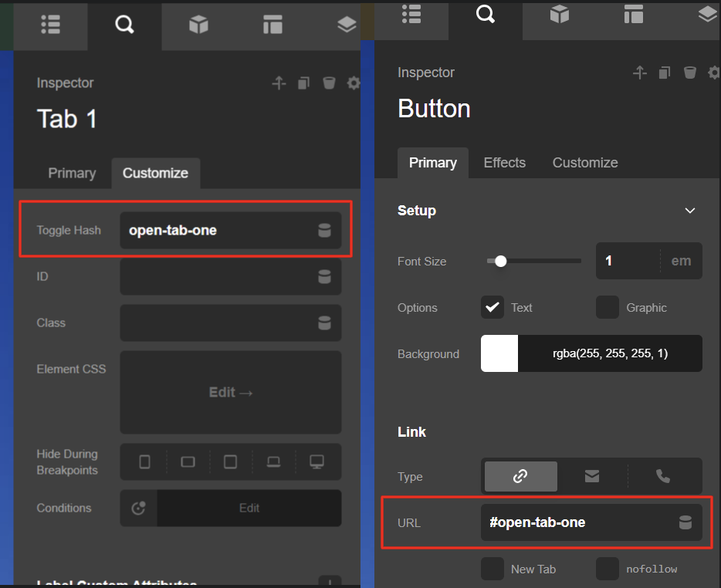Collapse the Setup section chevron
721x588 pixels.
[690, 210]
